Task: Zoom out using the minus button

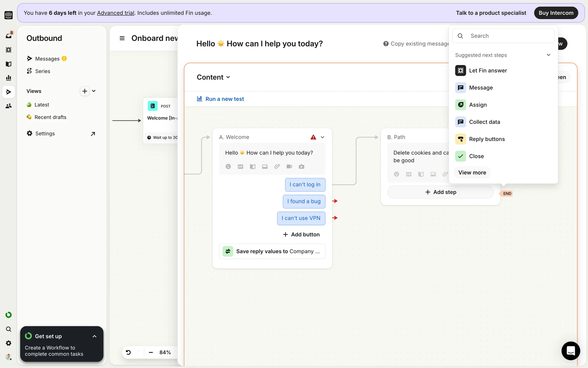Action: pyautogui.click(x=151, y=352)
